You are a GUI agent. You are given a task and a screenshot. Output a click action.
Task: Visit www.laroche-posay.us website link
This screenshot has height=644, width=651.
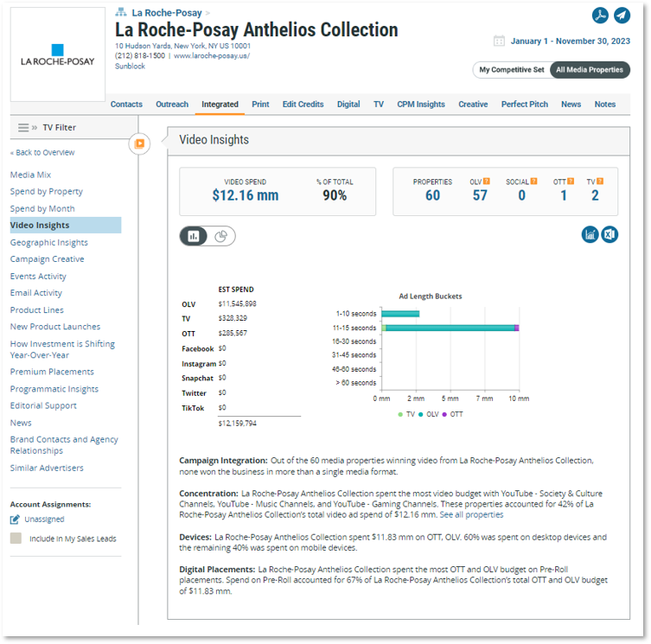[212, 55]
